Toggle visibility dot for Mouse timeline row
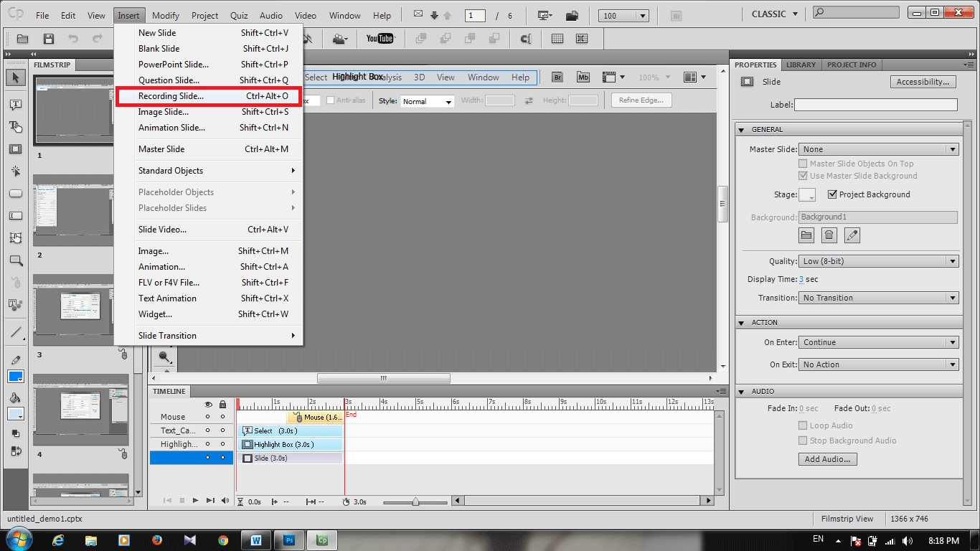The height and width of the screenshot is (551, 980). point(208,417)
